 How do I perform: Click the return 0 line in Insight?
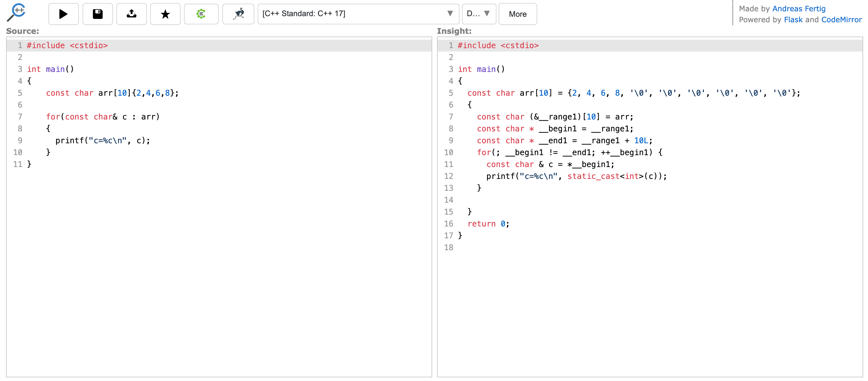click(x=488, y=224)
